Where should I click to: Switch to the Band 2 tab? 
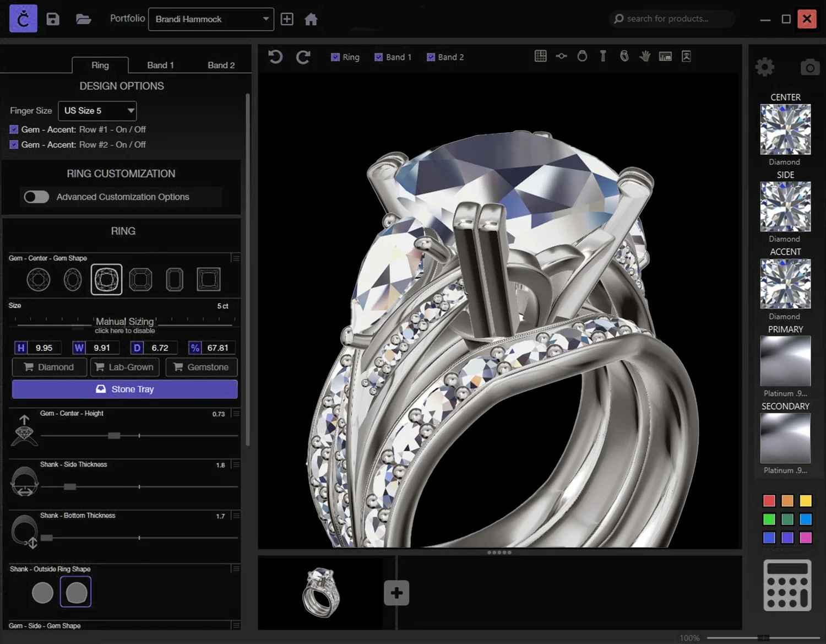pos(221,65)
